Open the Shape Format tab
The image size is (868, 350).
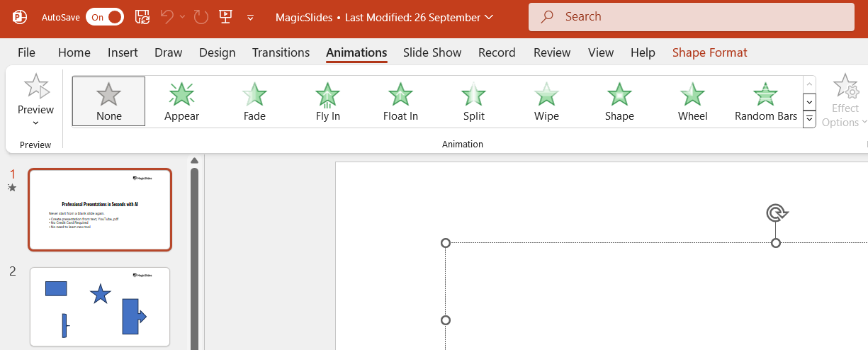coord(709,52)
